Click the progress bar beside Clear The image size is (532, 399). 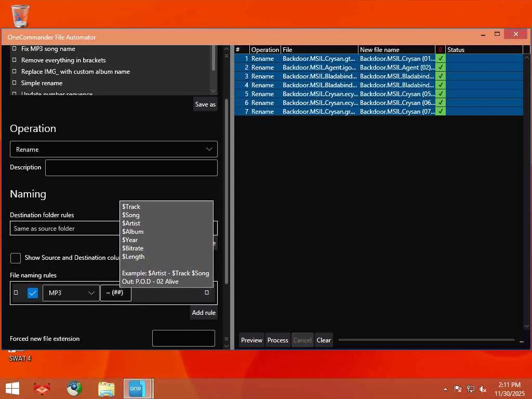[427, 340]
